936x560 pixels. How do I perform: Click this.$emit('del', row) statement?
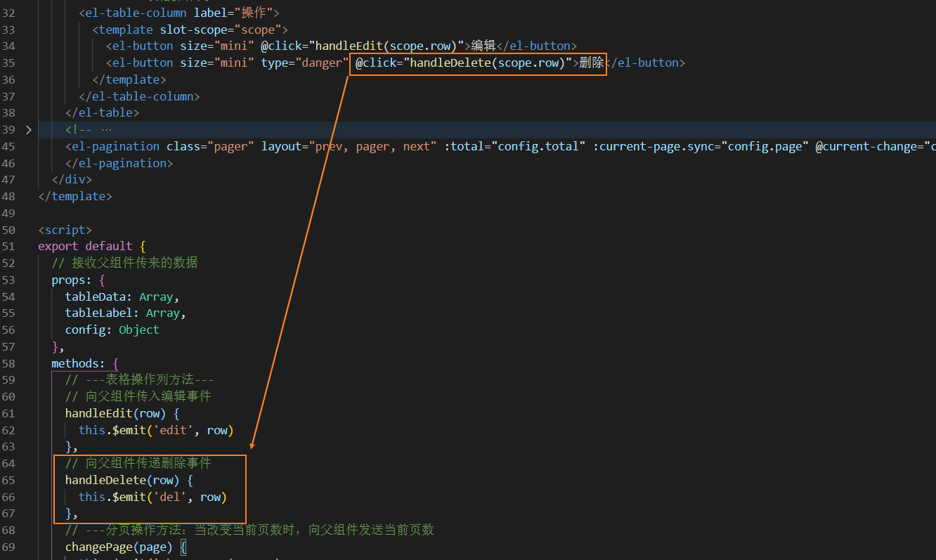point(152,497)
